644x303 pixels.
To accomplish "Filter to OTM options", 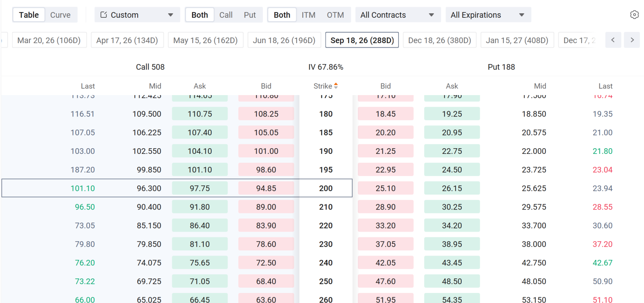I will click(x=335, y=15).
